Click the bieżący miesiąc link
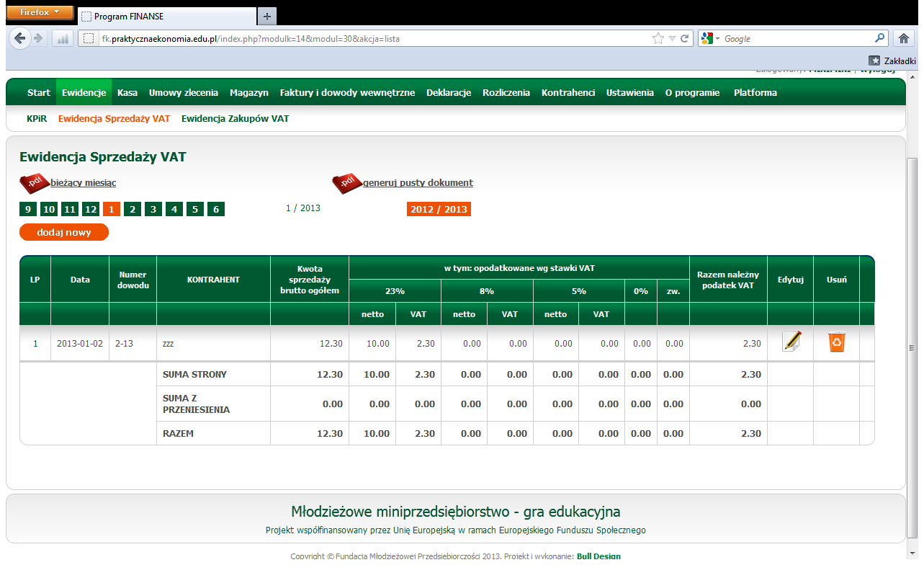This screenshot has width=924, height=565. [x=84, y=183]
